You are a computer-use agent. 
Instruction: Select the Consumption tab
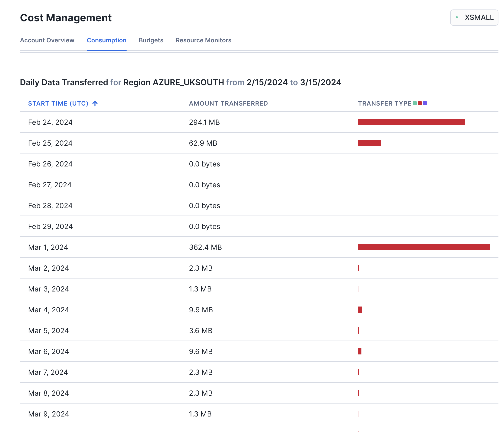coord(107,40)
